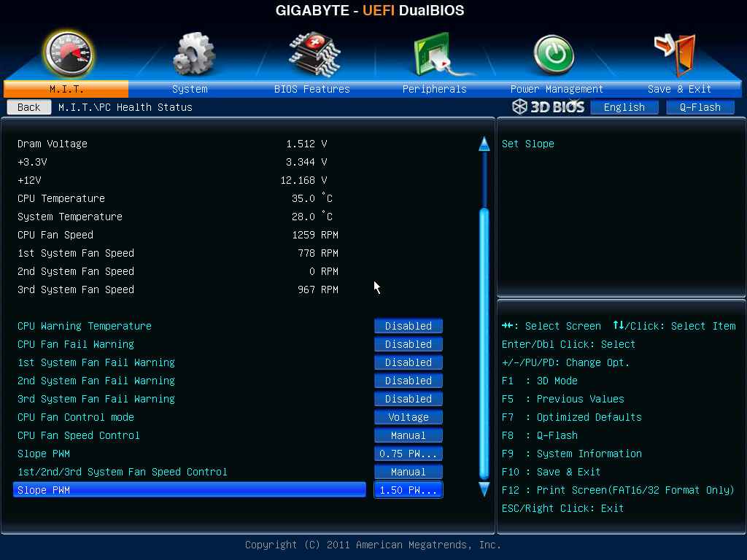Select the 1st System Fan Fail Warning label
The height and width of the screenshot is (560, 747).
pyautogui.click(x=96, y=362)
